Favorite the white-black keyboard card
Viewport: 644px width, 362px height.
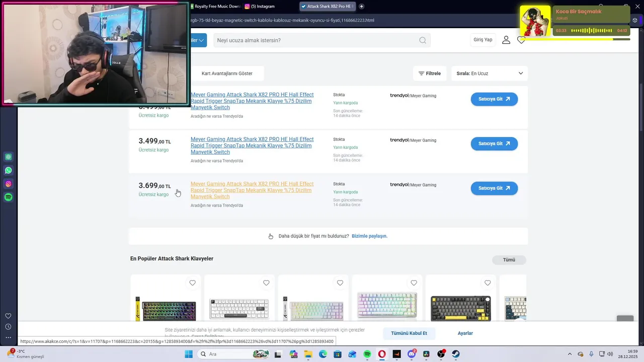(x=266, y=283)
